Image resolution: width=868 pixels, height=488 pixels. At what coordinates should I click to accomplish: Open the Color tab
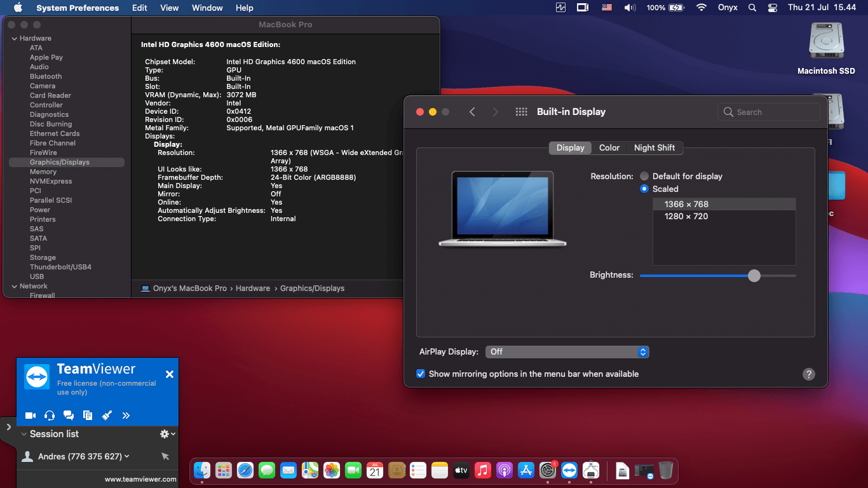[x=609, y=147]
